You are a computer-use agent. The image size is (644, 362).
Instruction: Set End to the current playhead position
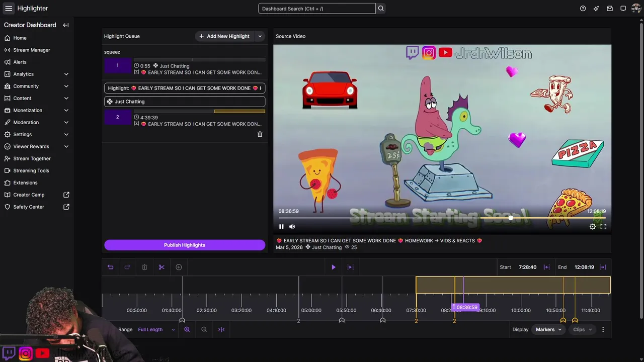[x=603, y=267]
